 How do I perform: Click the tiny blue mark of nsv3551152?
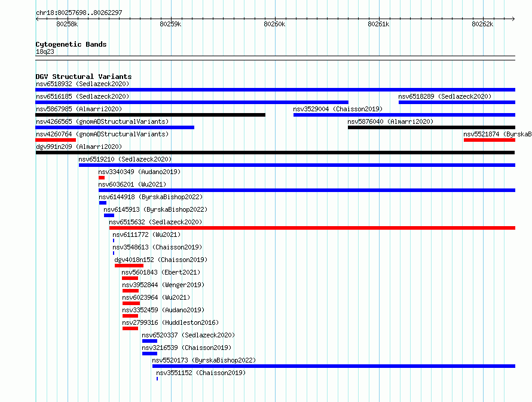point(157,379)
